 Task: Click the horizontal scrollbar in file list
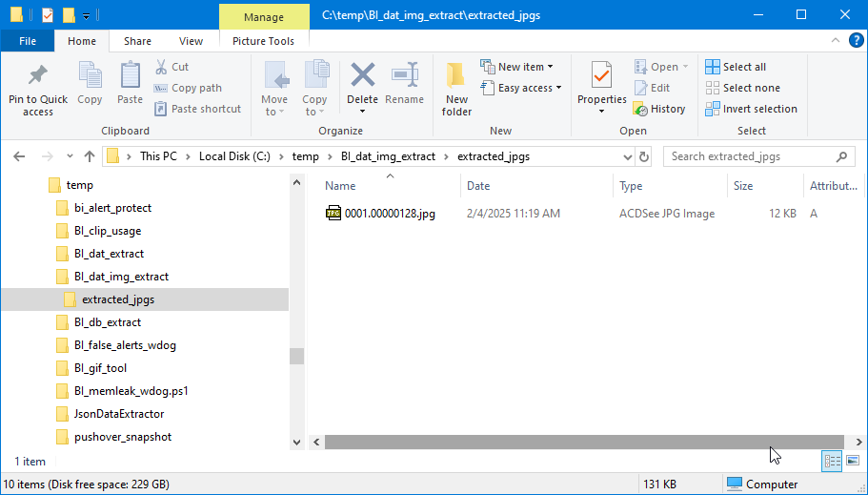(584, 442)
